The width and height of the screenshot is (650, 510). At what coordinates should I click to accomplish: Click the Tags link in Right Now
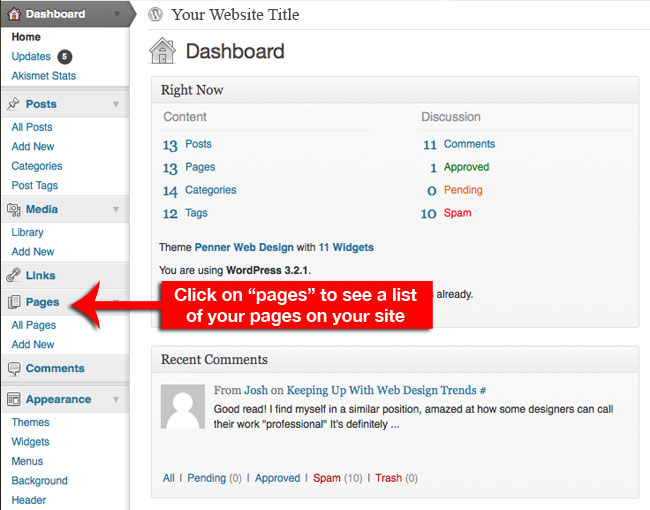[x=196, y=213]
